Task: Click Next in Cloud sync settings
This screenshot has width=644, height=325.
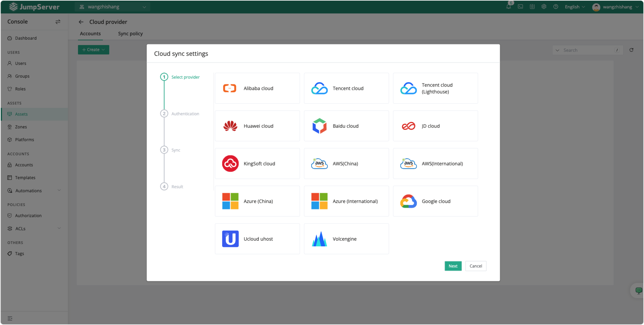Action: (x=453, y=266)
